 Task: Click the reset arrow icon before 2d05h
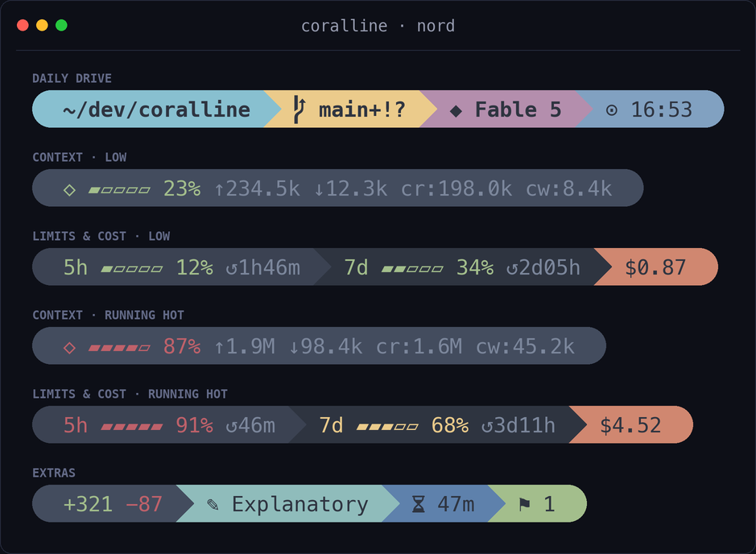click(512, 269)
